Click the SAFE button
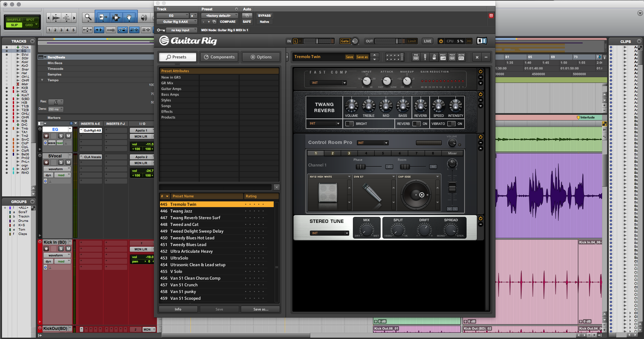This screenshot has height=339, width=644. point(247,21)
